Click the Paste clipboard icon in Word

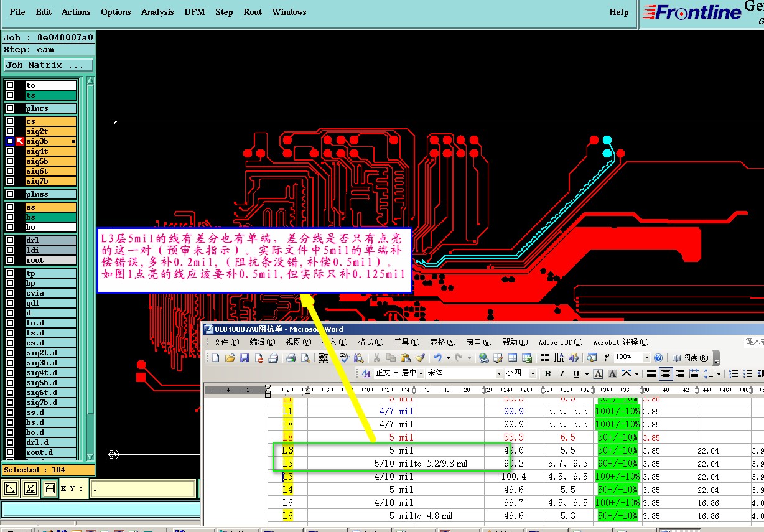[x=405, y=358]
